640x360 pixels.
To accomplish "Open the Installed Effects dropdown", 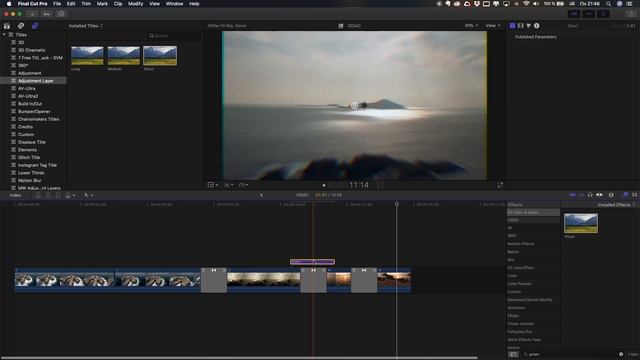I will point(616,205).
